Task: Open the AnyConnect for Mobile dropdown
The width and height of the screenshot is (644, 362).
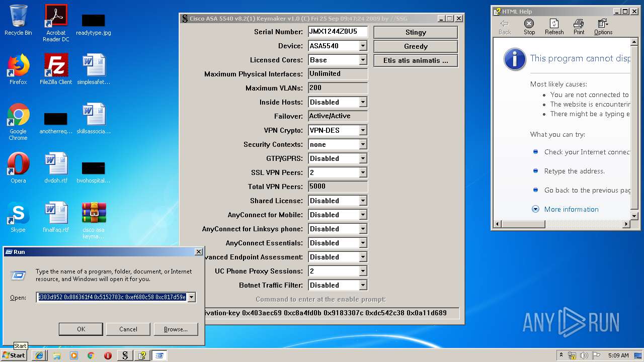Action: [363, 215]
